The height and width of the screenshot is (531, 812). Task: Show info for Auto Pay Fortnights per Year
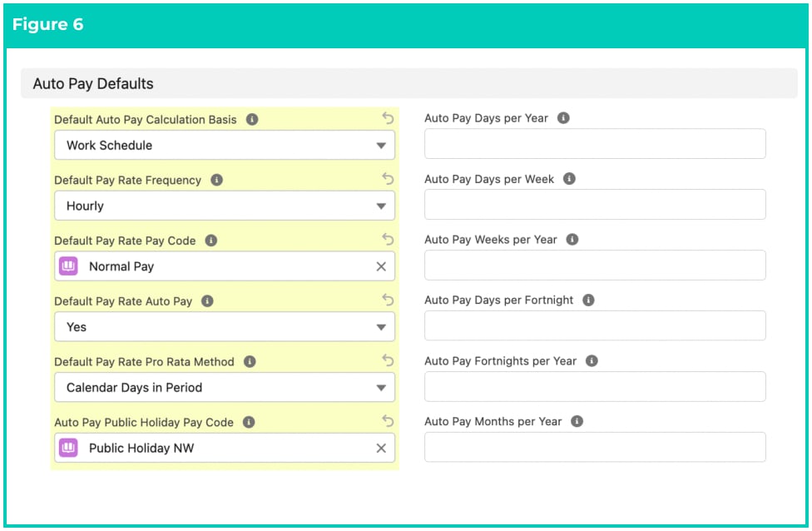click(592, 360)
